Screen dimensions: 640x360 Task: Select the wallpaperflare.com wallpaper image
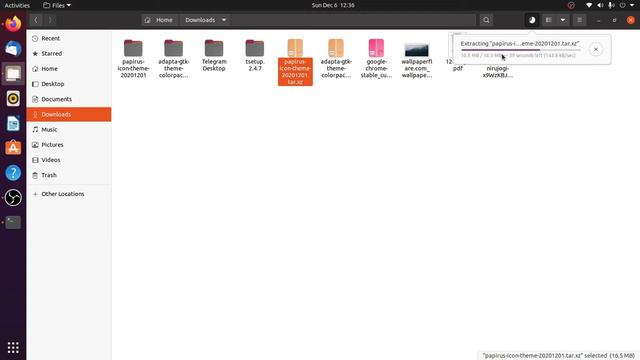point(416,59)
